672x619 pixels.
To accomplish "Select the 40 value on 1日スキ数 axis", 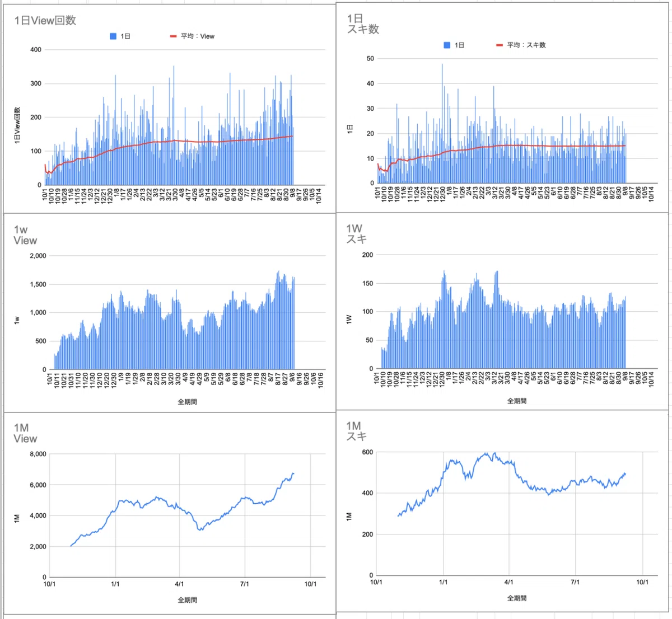I will 370,83.
